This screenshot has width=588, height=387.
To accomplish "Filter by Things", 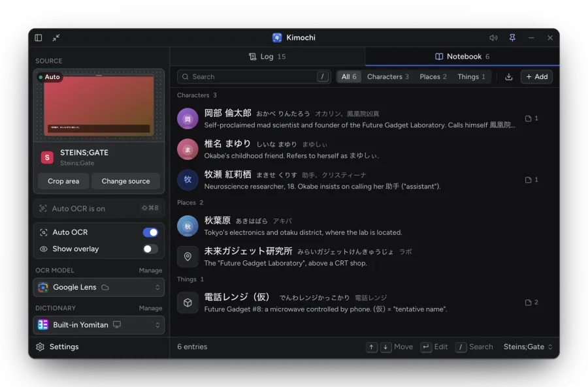I will point(471,77).
